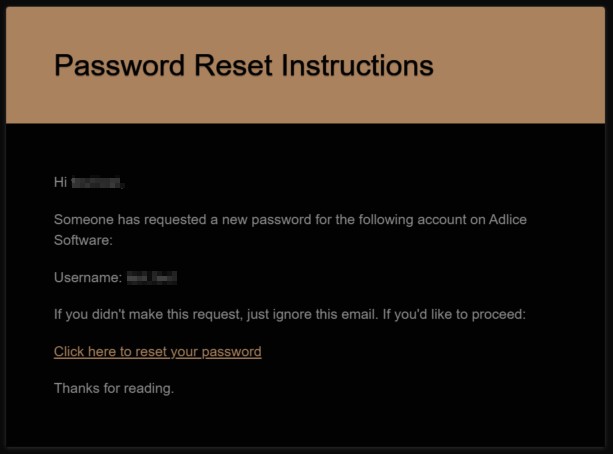Click the empty tan banner right of heading
613x454 pixels.
click(520, 66)
